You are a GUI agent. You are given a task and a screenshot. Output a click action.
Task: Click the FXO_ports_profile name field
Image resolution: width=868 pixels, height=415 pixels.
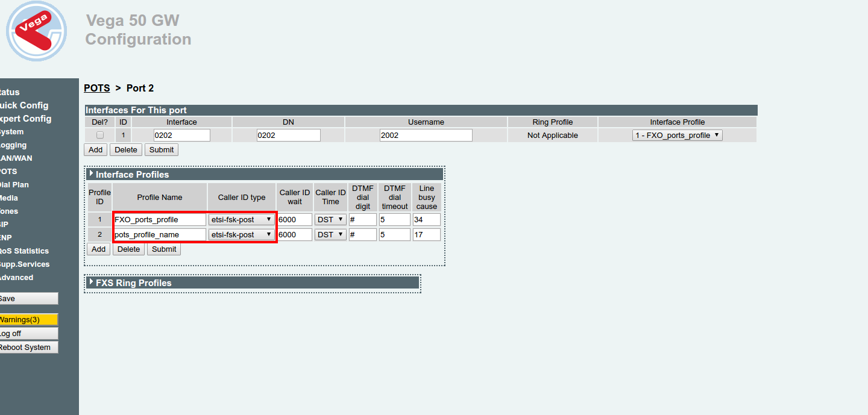[x=160, y=219]
